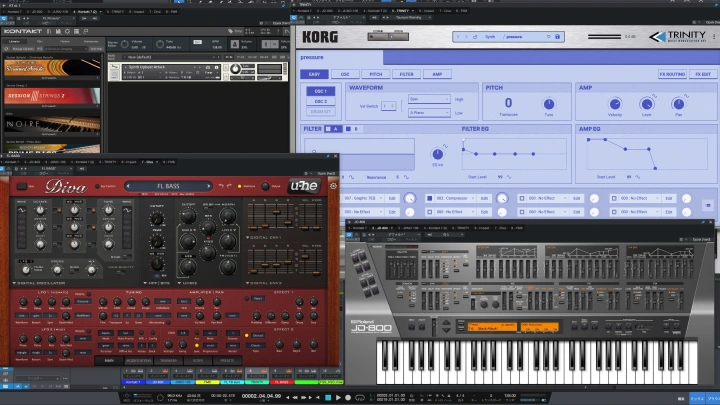Adjust Korg Tune knob

click(549, 104)
